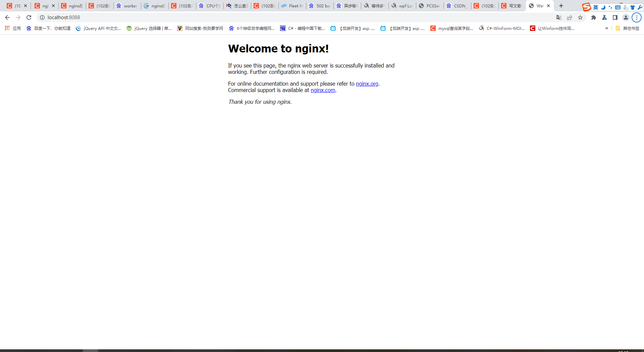Viewport: 644px width, 352px height.
Task: Close the active Wel tab
Action: (548, 6)
